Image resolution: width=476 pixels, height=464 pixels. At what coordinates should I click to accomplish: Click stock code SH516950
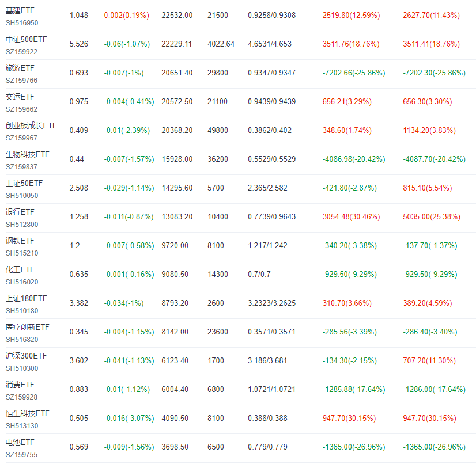point(22,23)
